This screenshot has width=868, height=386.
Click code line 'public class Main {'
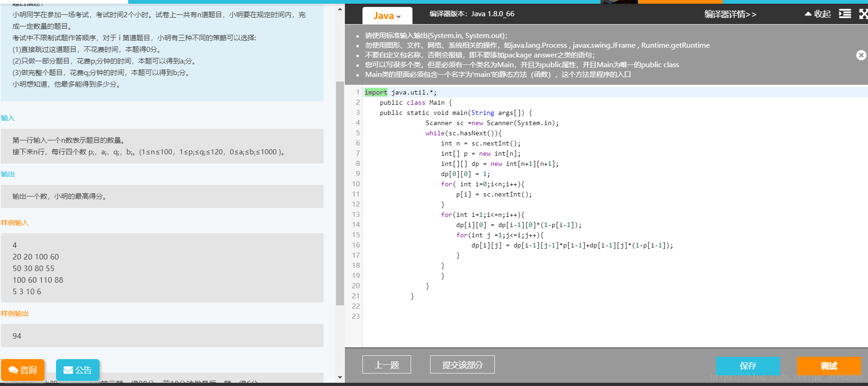[416, 102]
